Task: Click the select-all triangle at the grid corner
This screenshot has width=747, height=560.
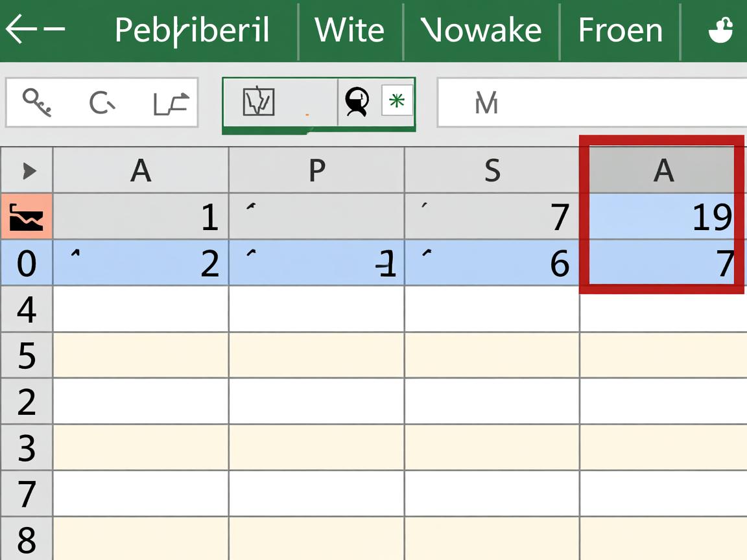Action: (x=28, y=171)
